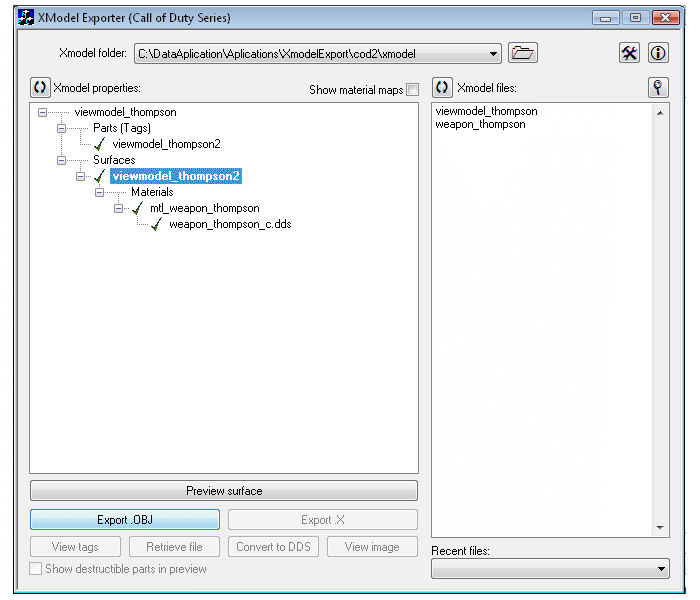
Task: Refresh the Xmodel properties panel
Action: pos(40,87)
